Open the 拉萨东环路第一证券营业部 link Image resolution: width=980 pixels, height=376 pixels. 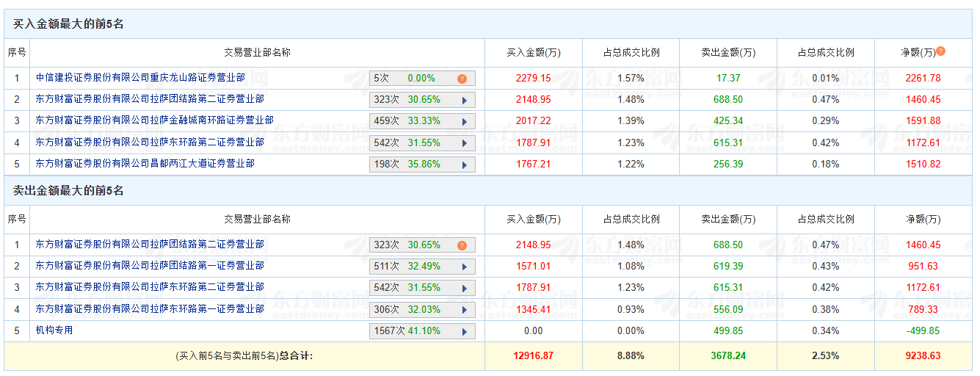coord(150,308)
